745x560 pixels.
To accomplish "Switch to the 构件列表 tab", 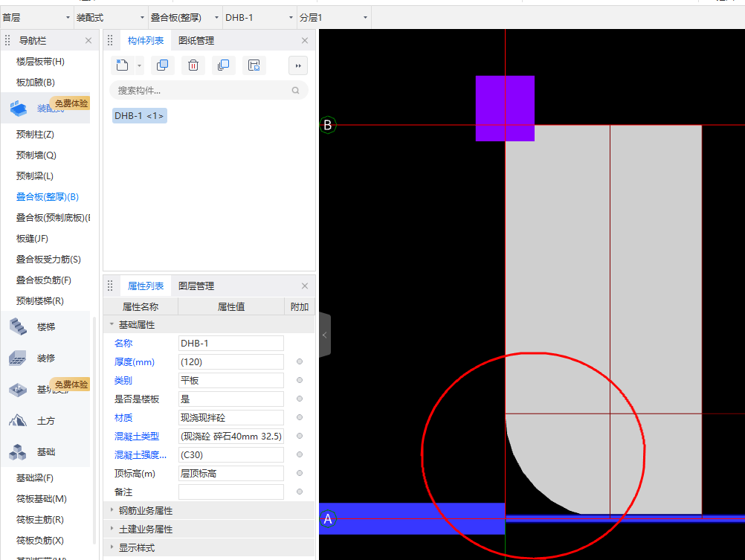I will pyautogui.click(x=146, y=40).
